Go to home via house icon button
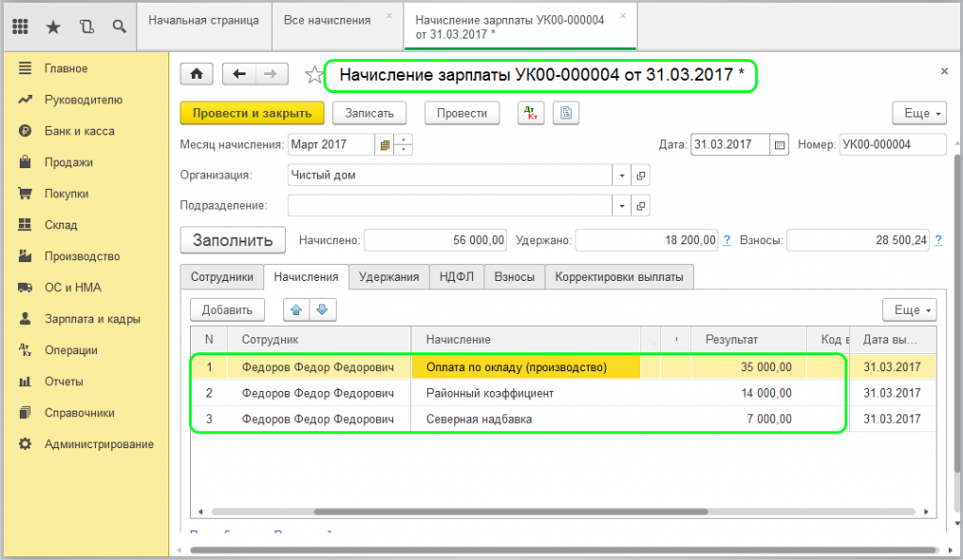Viewport: 963px width, 560px height. click(x=197, y=75)
